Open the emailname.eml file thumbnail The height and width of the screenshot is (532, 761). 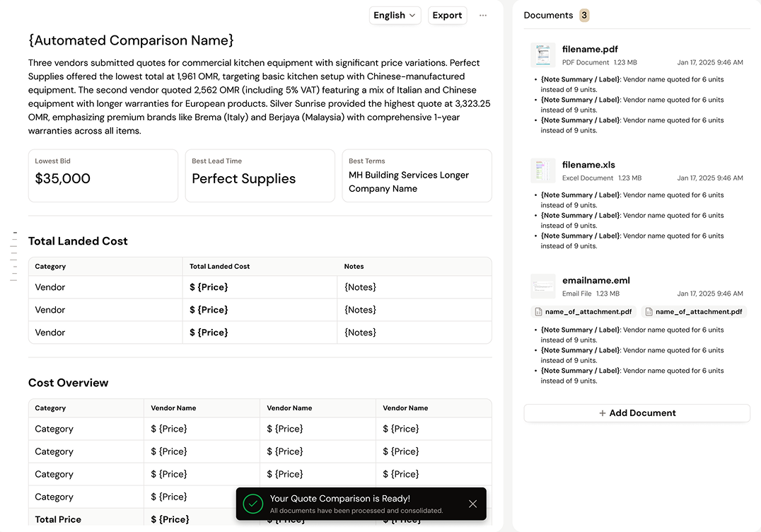(543, 286)
